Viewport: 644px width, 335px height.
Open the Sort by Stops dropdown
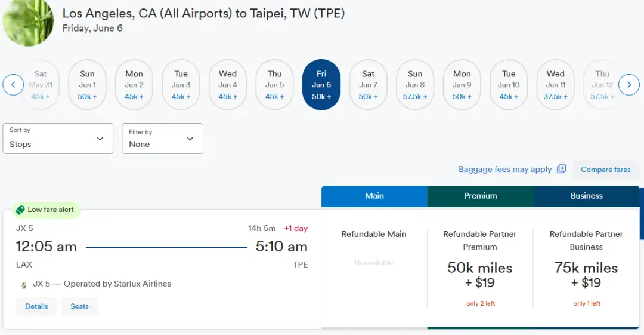[x=58, y=139]
